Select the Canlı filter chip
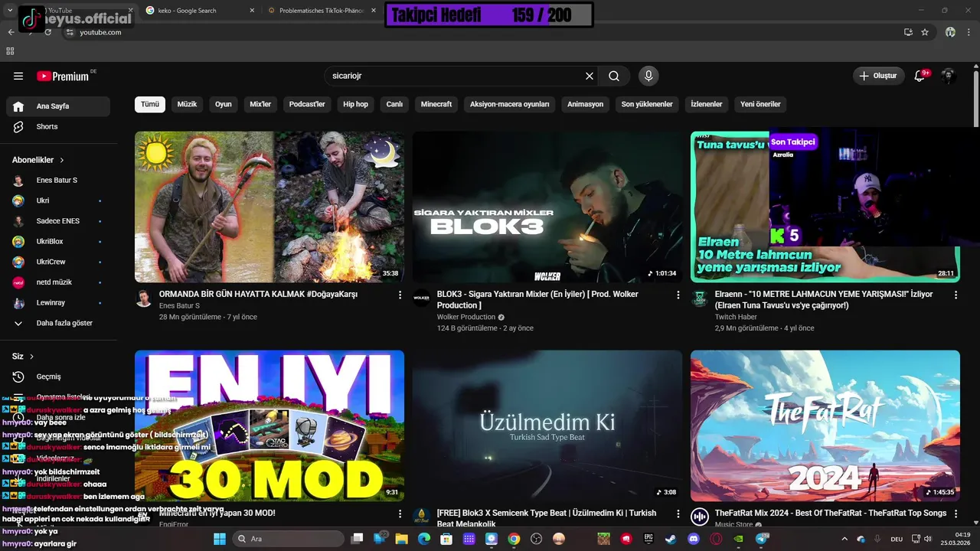Image resolution: width=980 pixels, height=551 pixels. (394, 104)
